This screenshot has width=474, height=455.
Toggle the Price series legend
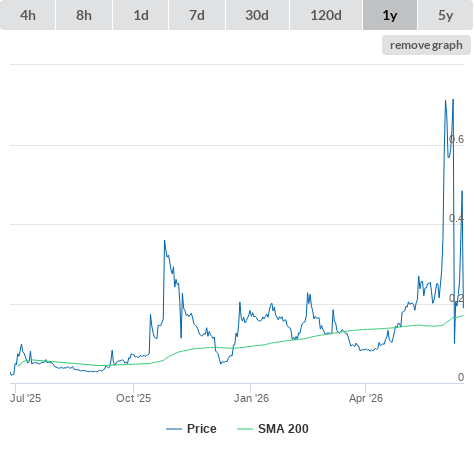pyautogui.click(x=202, y=429)
